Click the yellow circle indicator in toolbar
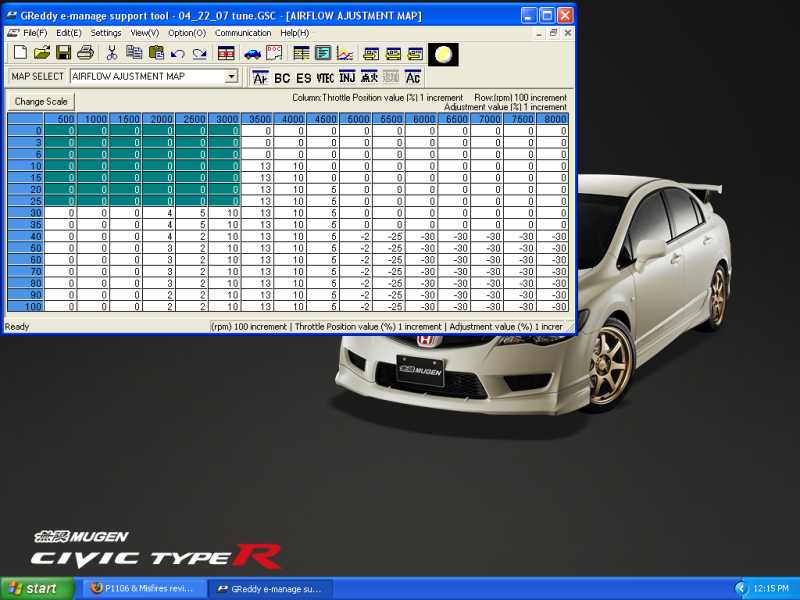This screenshot has height=600, width=800. click(x=443, y=53)
